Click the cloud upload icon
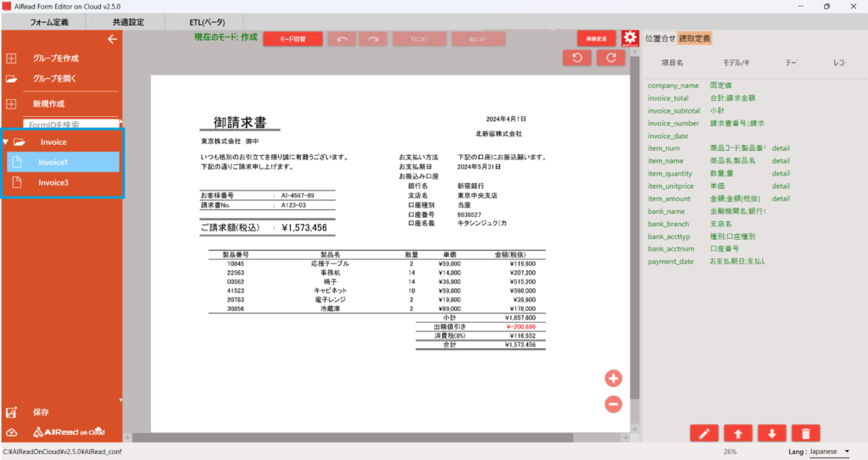This screenshot has width=868, height=460. 11,432
